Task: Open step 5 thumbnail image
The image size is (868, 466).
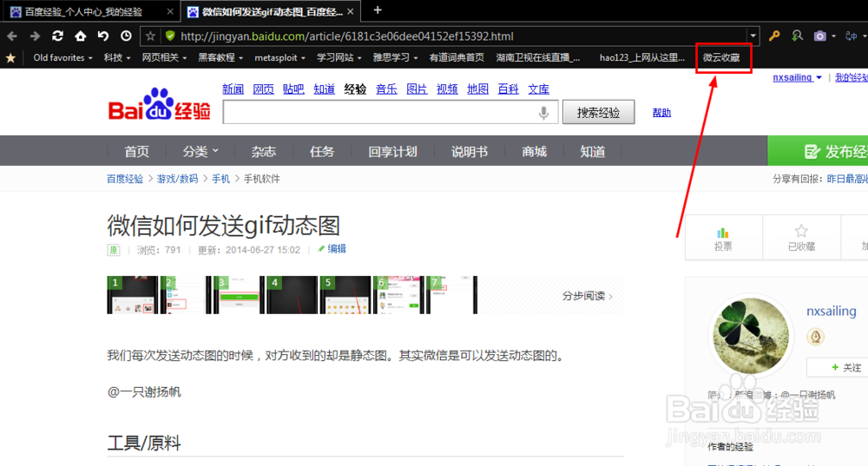Action: pyautogui.click(x=345, y=295)
